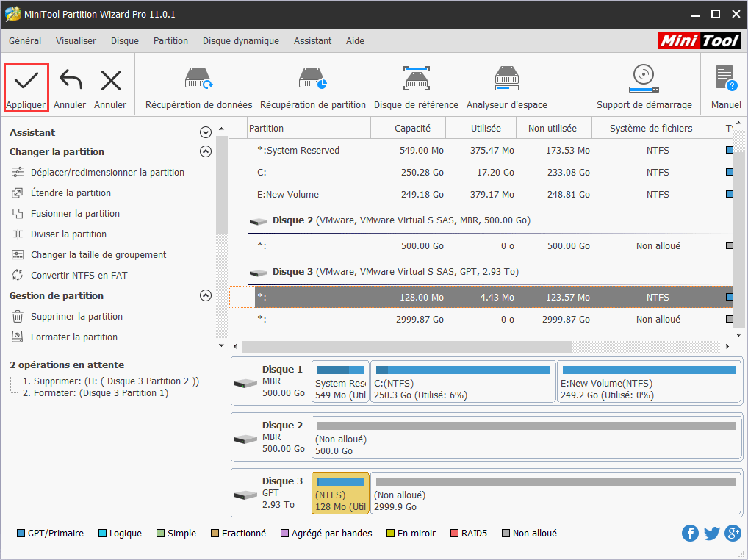Open the Disque dynamique menu
Viewport: 748px width, 560px height.
pyautogui.click(x=240, y=41)
